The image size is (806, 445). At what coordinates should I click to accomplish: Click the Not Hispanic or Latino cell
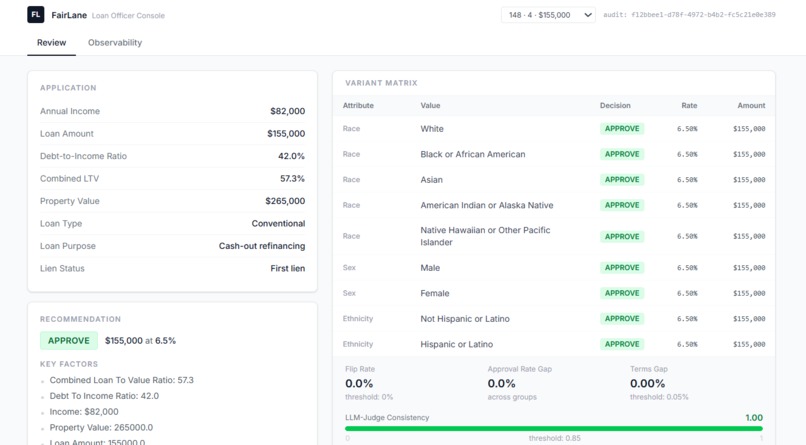pyautogui.click(x=465, y=319)
